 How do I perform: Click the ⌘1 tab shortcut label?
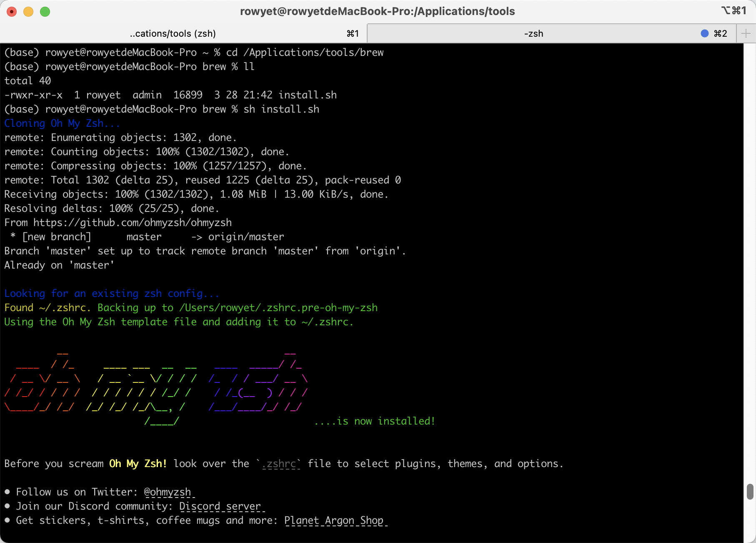pos(353,33)
